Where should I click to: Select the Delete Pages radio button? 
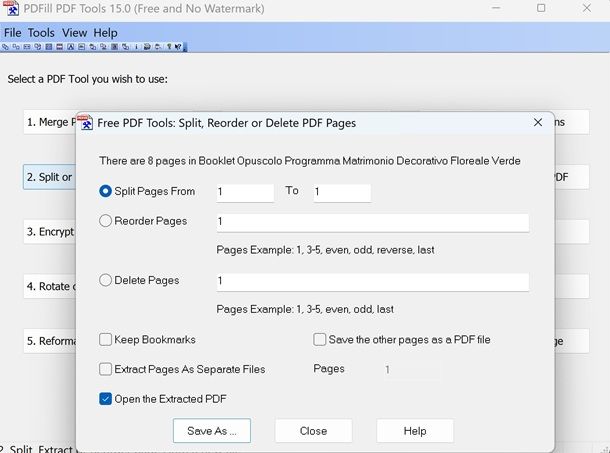(105, 280)
